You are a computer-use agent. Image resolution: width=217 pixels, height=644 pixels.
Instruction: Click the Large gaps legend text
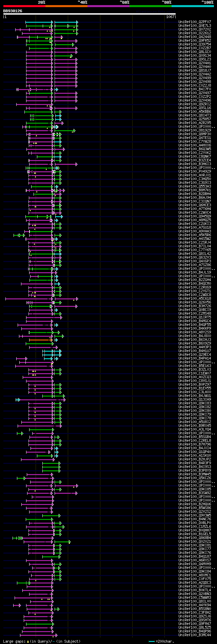(x=42, y=641)
